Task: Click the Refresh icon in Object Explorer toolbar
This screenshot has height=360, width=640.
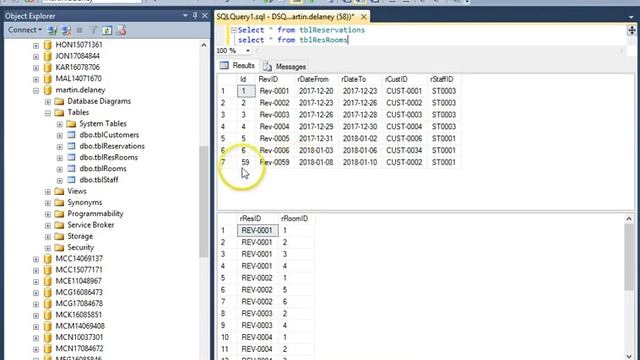Action: tap(107, 30)
